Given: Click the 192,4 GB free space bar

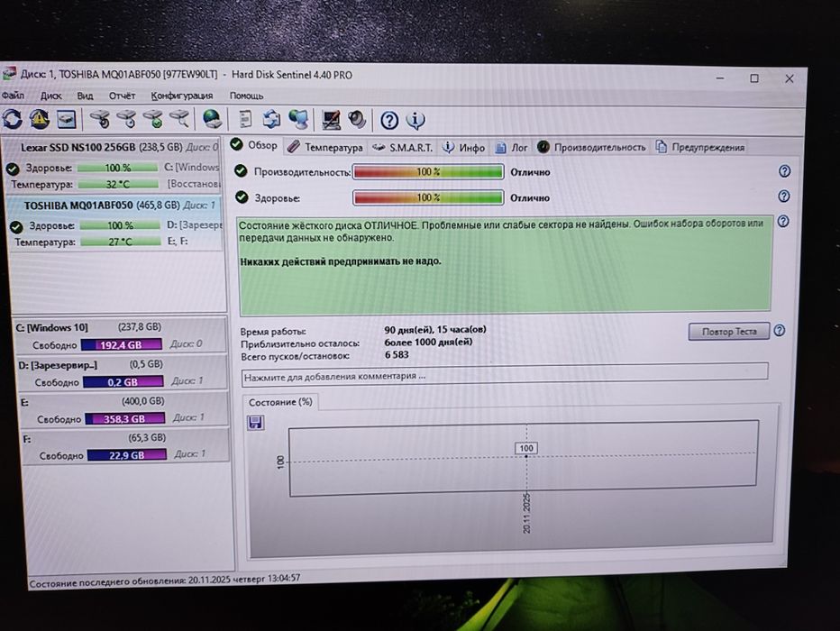Looking at the screenshot, I should (x=122, y=345).
